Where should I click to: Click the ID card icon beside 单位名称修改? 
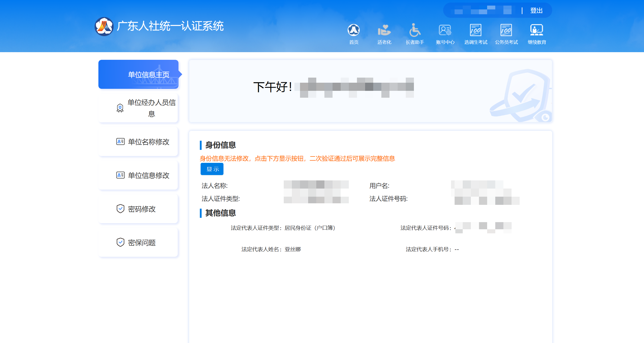point(120,142)
